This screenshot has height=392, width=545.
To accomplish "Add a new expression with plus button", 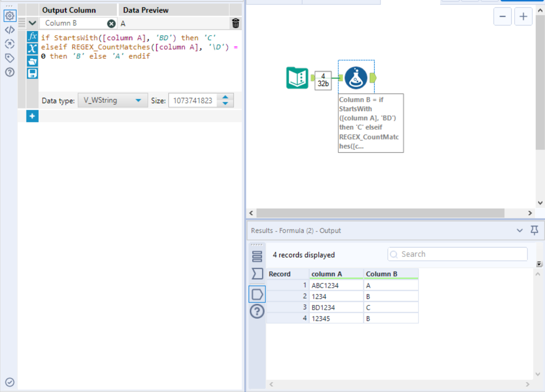I will 32,116.
